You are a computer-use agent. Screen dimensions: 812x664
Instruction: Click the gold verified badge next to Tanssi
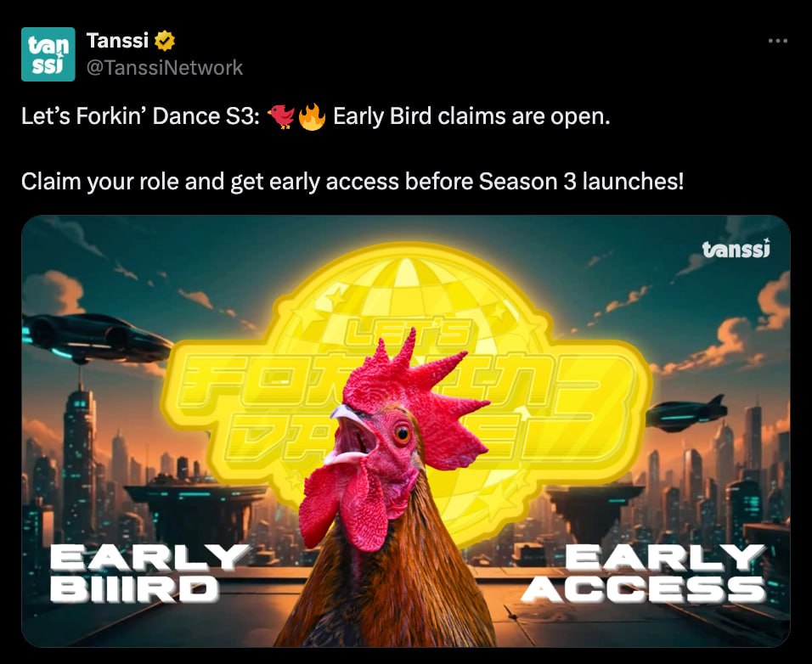(165, 41)
